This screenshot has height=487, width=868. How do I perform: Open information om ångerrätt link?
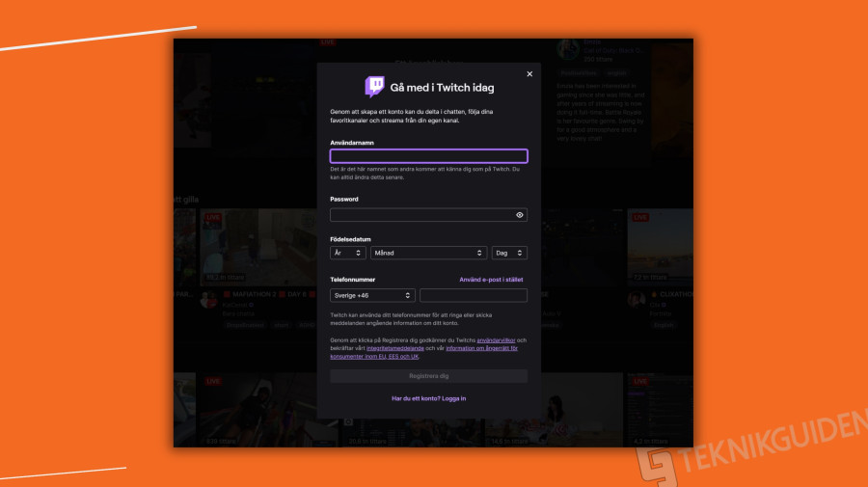click(x=423, y=353)
